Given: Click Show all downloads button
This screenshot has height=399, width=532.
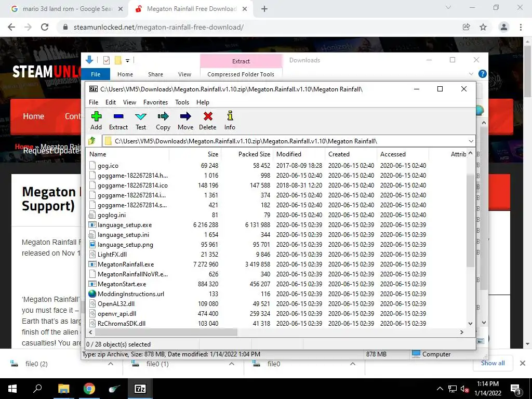Looking at the screenshot, I should [493, 363].
